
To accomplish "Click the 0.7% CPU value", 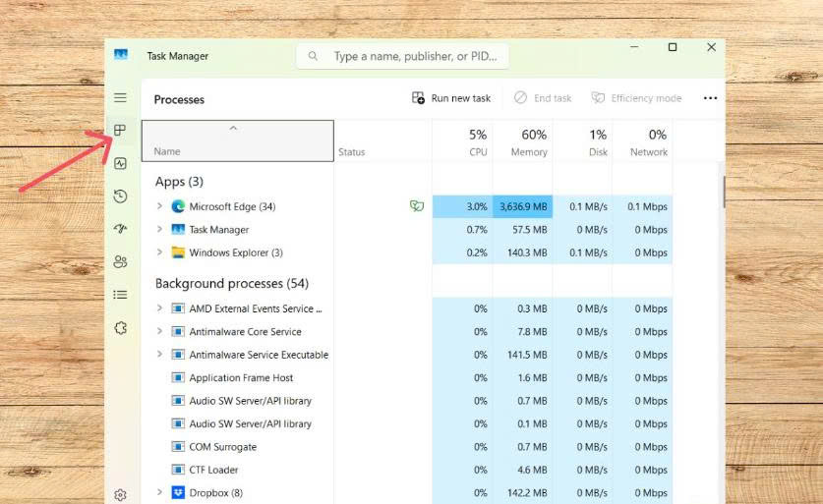I will tap(477, 230).
